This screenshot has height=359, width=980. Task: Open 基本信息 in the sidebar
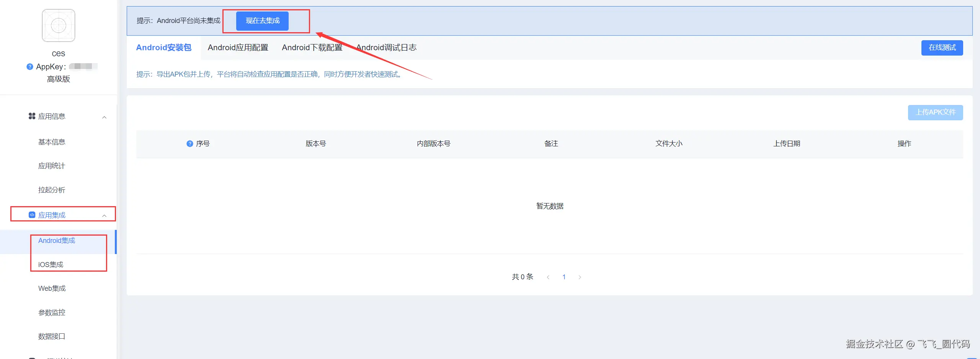click(x=52, y=142)
